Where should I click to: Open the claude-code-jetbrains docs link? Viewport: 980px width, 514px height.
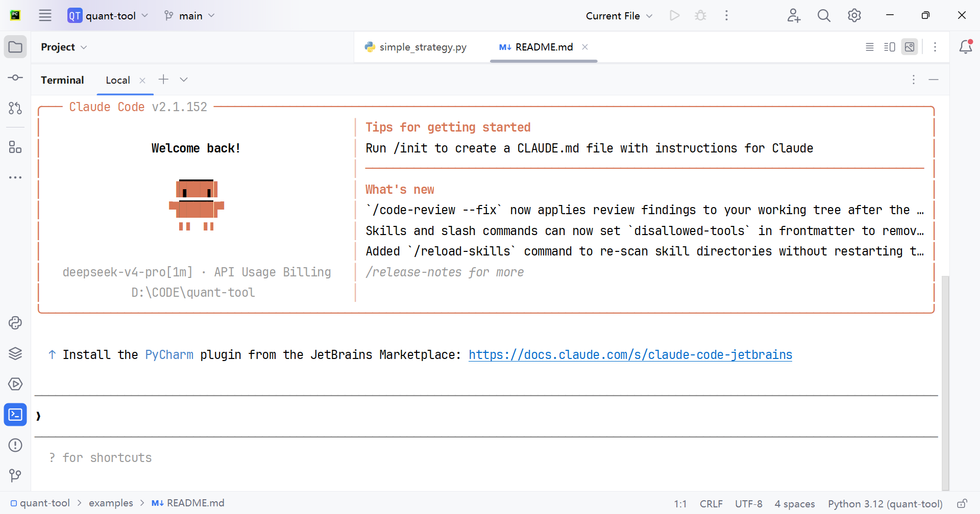630,355
